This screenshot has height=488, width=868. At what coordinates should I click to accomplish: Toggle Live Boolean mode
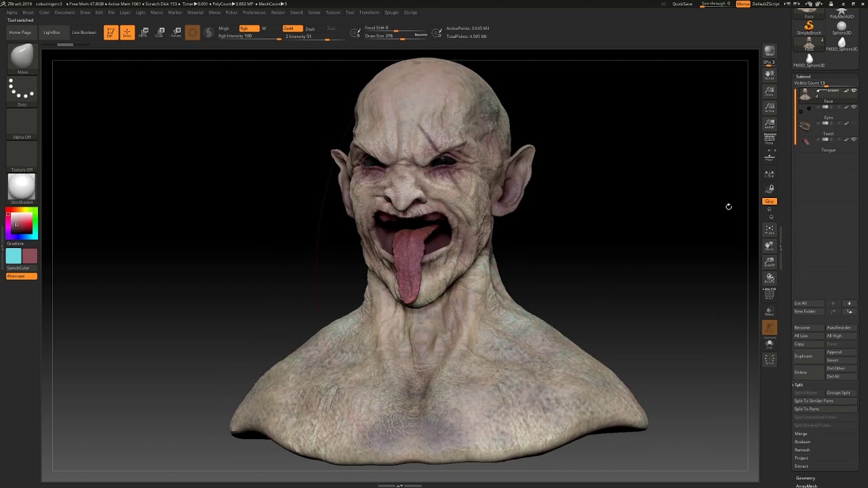pos(84,33)
